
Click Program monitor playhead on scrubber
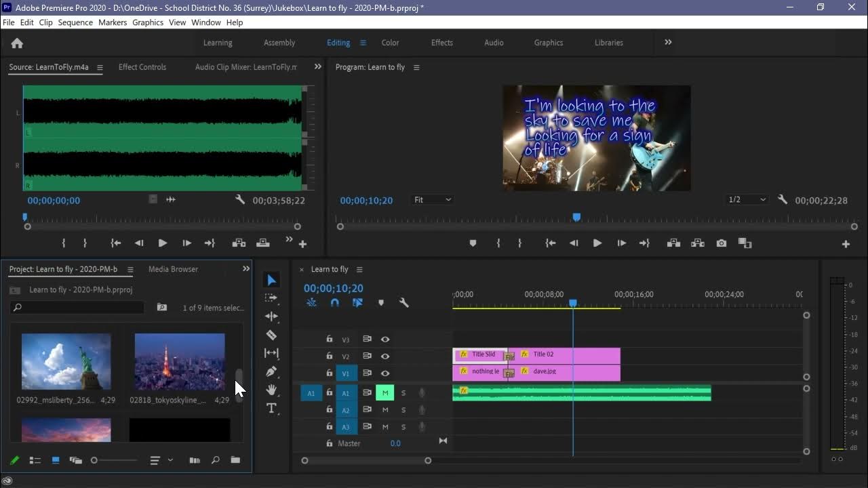tap(576, 217)
